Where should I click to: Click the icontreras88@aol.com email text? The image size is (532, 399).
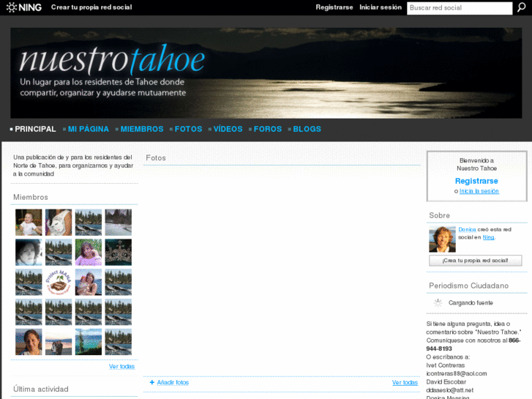pyautogui.click(x=457, y=373)
